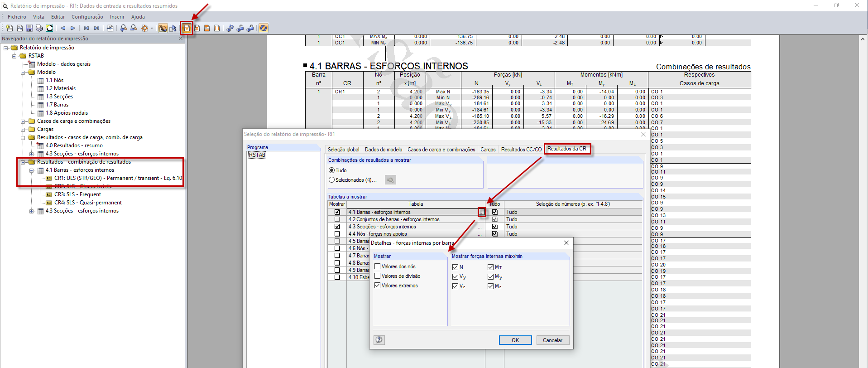Uncheck the Mz internal force checkbox

(x=491, y=286)
